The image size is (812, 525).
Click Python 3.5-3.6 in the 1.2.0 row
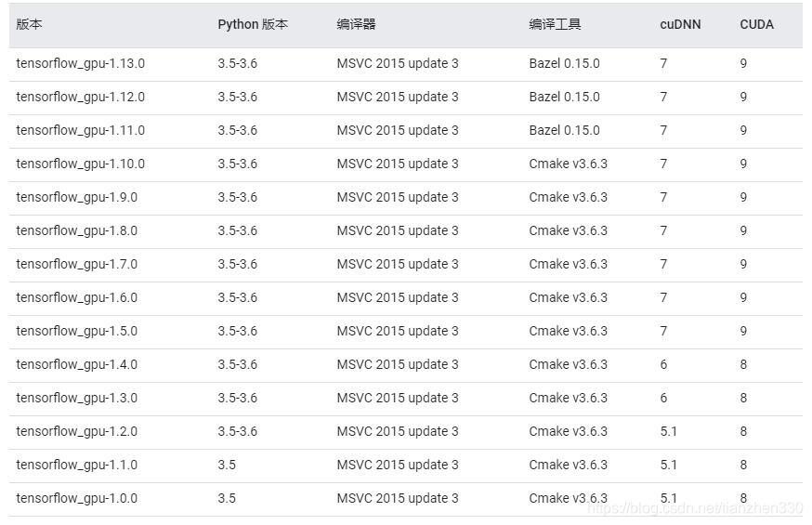tap(237, 432)
